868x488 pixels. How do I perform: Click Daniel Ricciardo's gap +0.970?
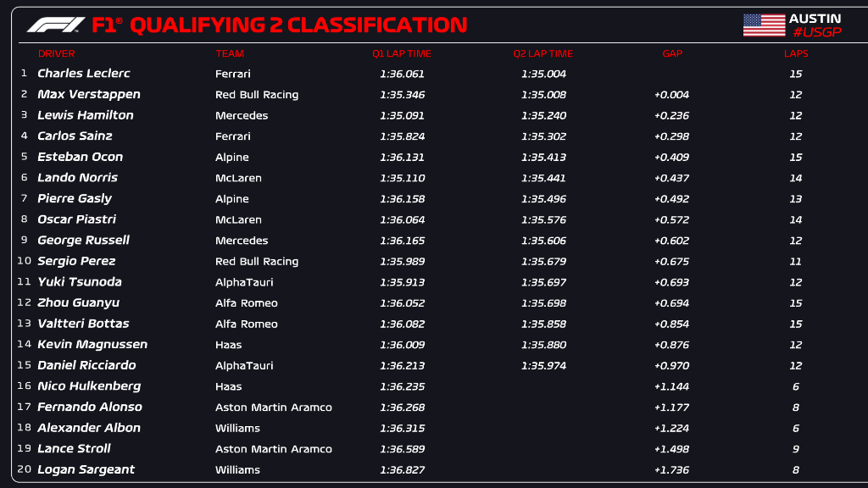click(x=671, y=365)
